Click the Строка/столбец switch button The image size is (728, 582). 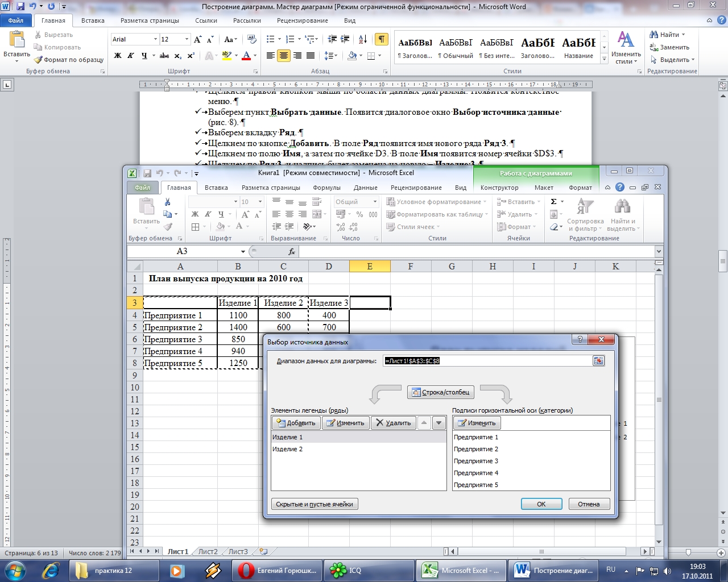[x=441, y=392]
